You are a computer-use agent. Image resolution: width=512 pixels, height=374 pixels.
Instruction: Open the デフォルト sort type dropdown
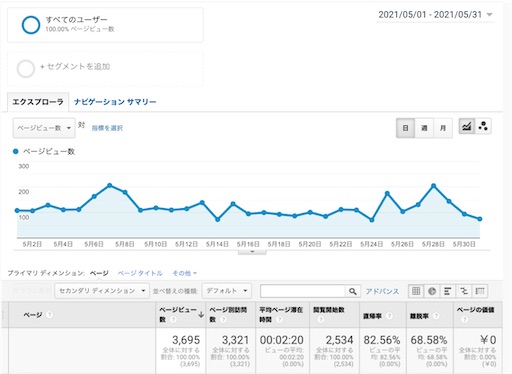(x=226, y=291)
